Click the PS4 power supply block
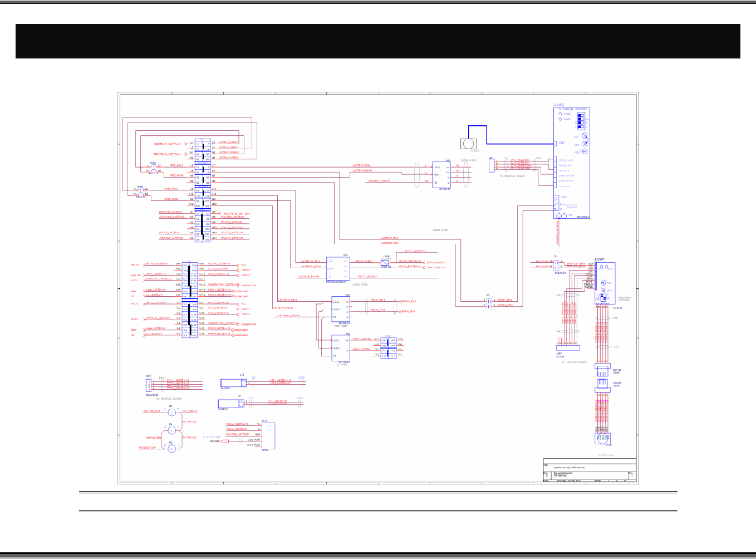 (340, 347)
